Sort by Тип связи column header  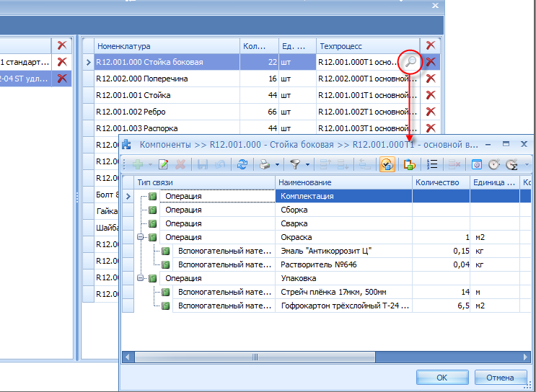[204, 182]
